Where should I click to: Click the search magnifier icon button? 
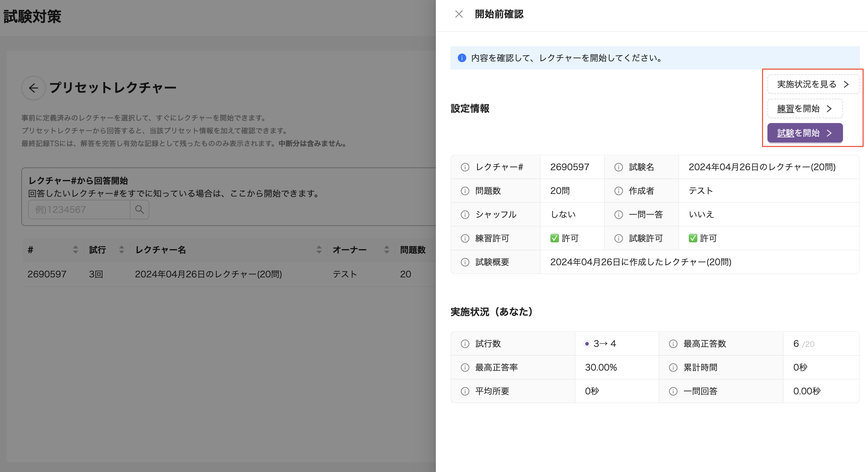pyautogui.click(x=140, y=210)
